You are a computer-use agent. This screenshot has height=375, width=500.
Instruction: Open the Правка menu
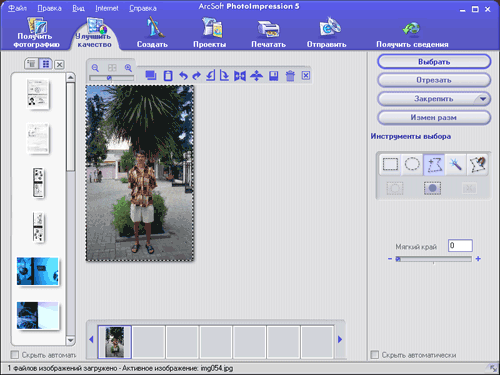click(49, 8)
